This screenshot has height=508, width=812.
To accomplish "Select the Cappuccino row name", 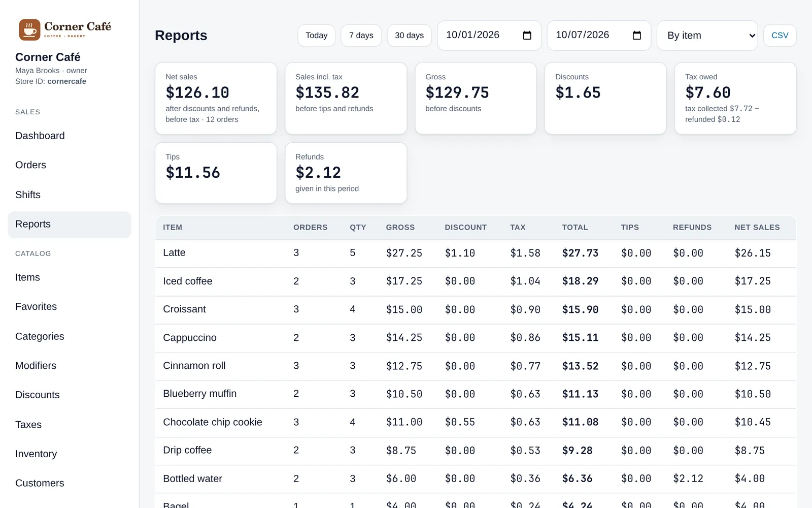I will click(189, 338).
